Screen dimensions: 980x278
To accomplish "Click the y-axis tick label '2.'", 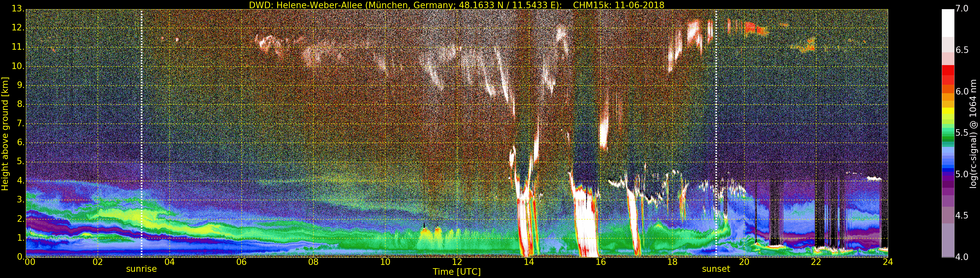I will pyautogui.click(x=21, y=219).
